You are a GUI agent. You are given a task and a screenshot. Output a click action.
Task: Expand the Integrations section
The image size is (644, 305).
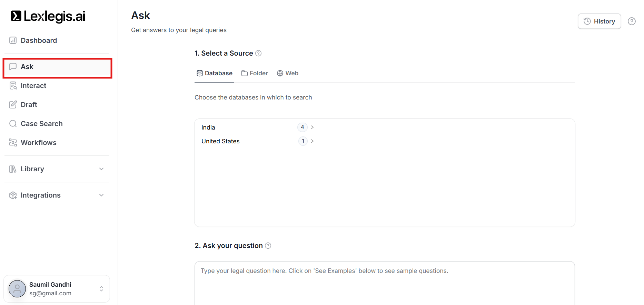[101, 195]
